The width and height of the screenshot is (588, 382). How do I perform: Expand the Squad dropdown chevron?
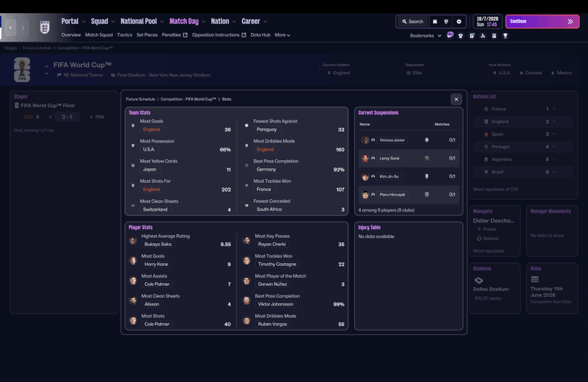click(113, 22)
